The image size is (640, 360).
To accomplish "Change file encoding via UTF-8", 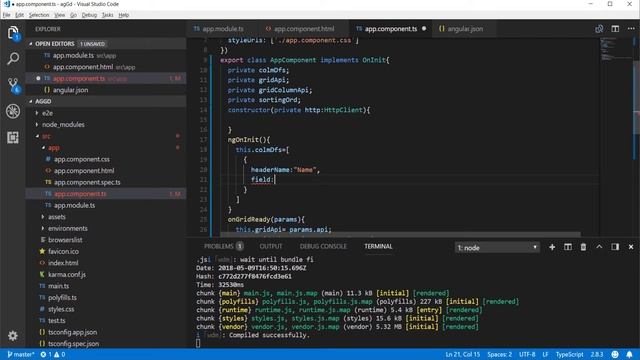I will tap(527, 354).
